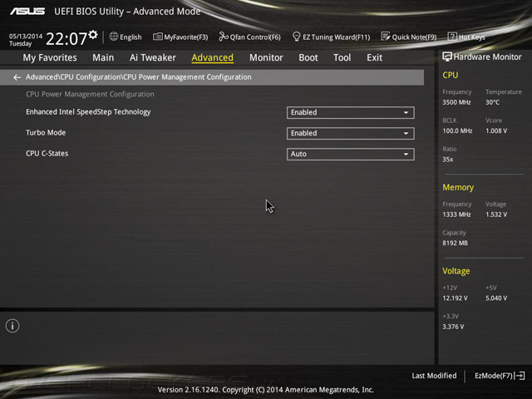This screenshot has height=399, width=532.
Task: Click the breadcrumb path text
Action: pyautogui.click(x=139, y=77)
